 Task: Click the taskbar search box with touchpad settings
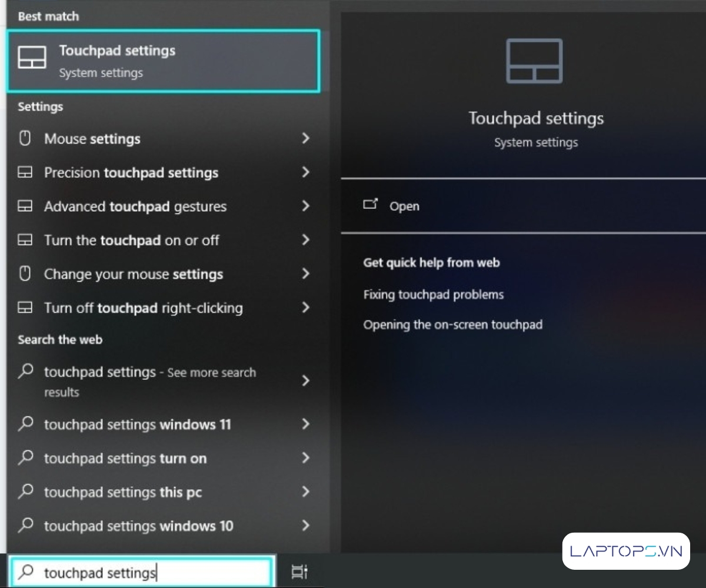[141, 572]
